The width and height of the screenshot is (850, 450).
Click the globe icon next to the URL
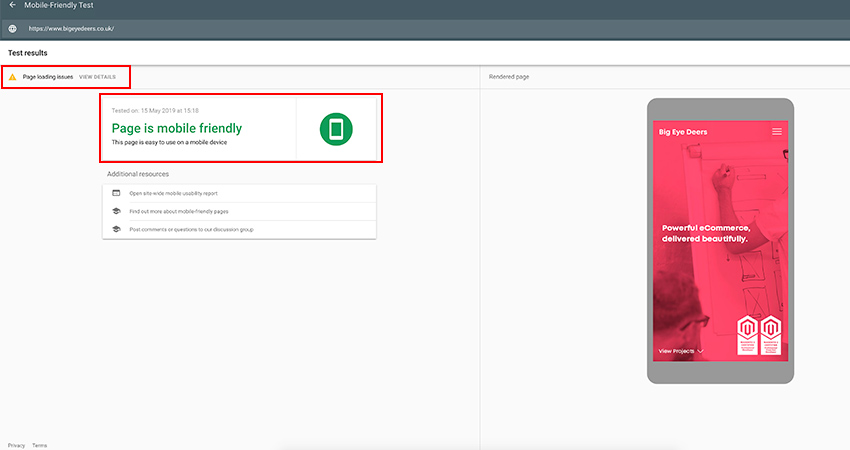12,29
